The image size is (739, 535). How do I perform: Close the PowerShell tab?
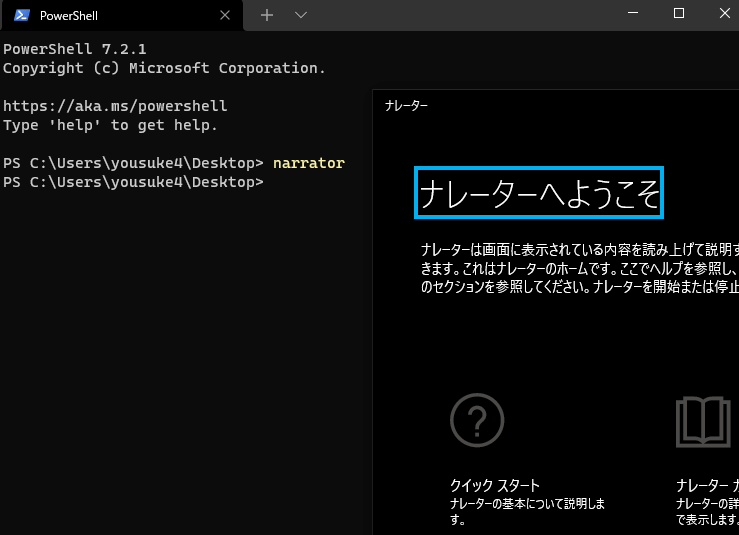coord(225,16)
